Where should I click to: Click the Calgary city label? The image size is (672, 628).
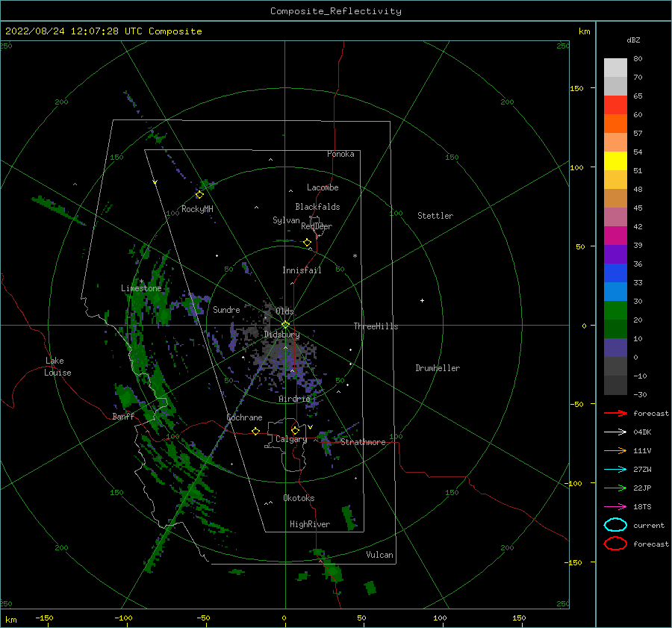[x=291, y=439]
